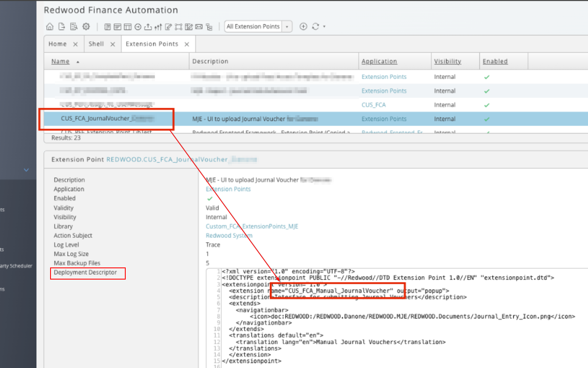Viewport: 588px width, 368px height.
Task: Click the refresh arrows icon
Action: pos(316,26)
